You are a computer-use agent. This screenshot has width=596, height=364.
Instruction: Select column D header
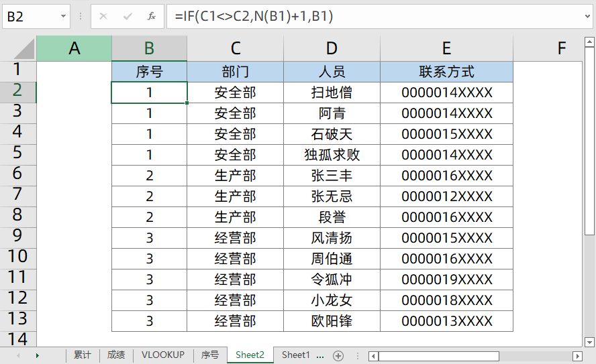tap(332, 48)
